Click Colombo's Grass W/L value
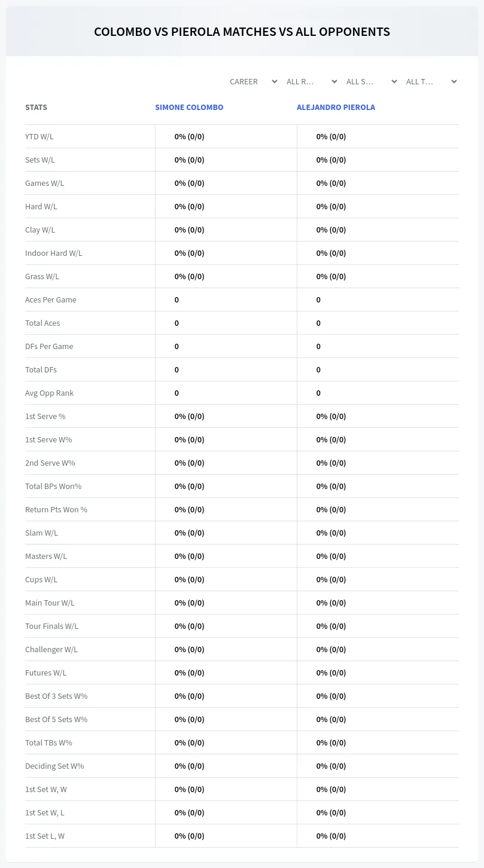Image resolution: width=484 pixels, height=868 pixels. [190, 276]
